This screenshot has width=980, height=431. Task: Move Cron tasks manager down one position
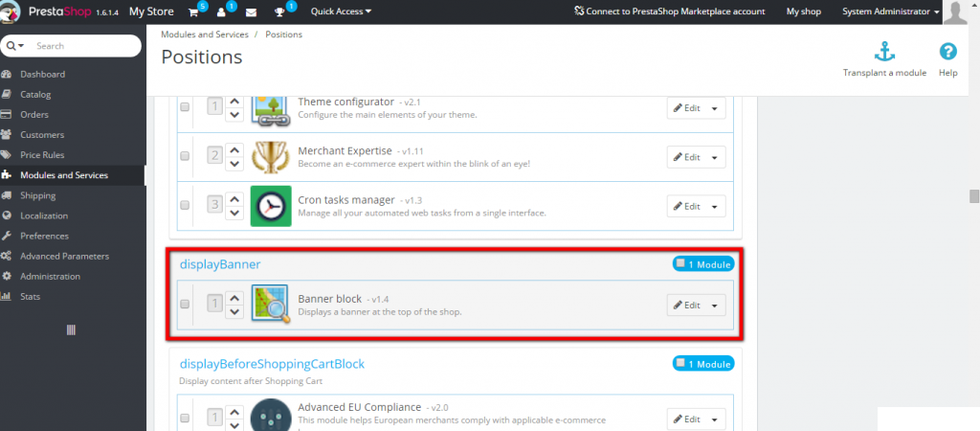tap(234, 213)
